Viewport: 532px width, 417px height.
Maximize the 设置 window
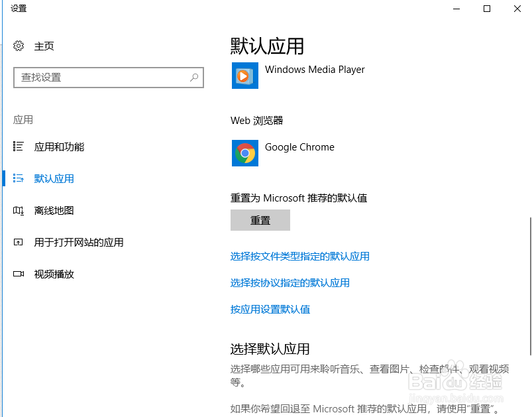487,9
